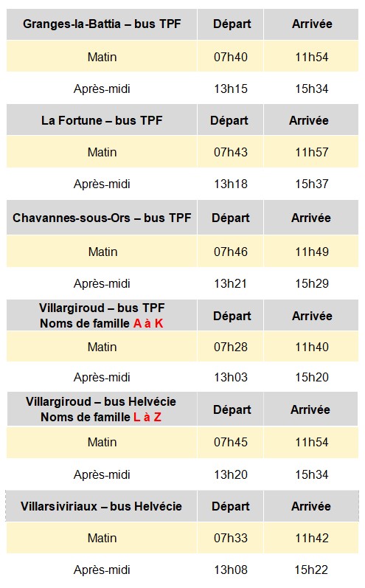Image resolution: width=365 pixels, height=588 pixels.
Task: Click the 07h28 morning departure
Action: click(231, 347)
